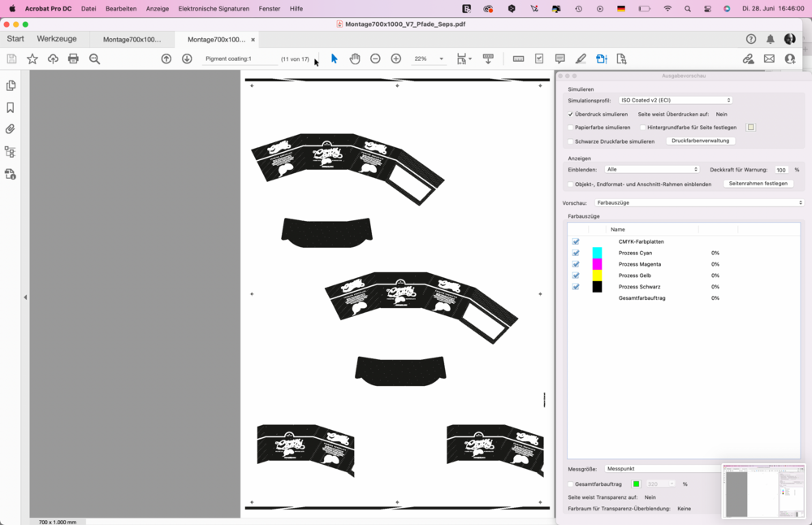Zoom in with the plus circle
Screen dimensions: 812x525
[x=396, y=59]
